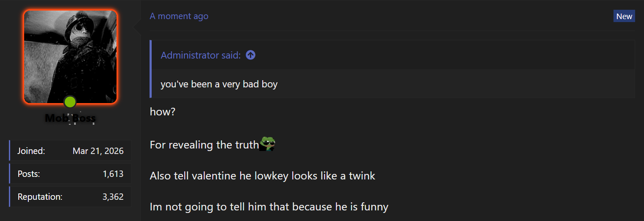Click the 'how?' reply line
644x221 pixels.
162,112
